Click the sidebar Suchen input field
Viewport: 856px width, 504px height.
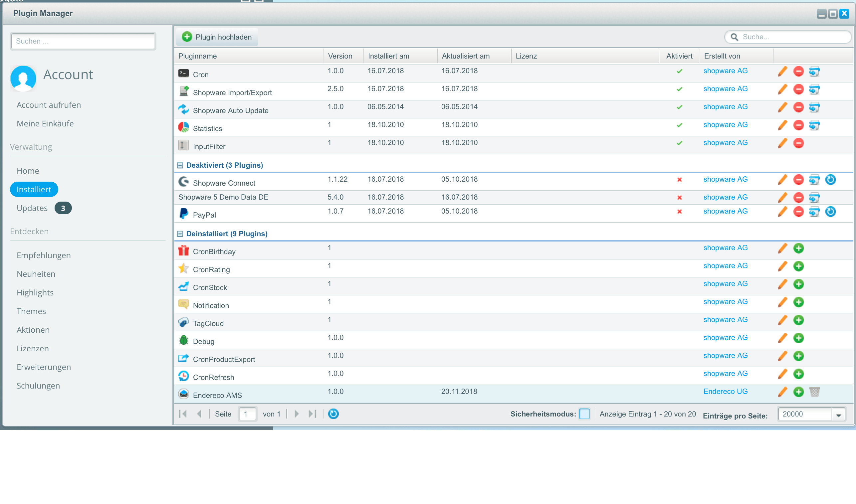click(83, 41)
